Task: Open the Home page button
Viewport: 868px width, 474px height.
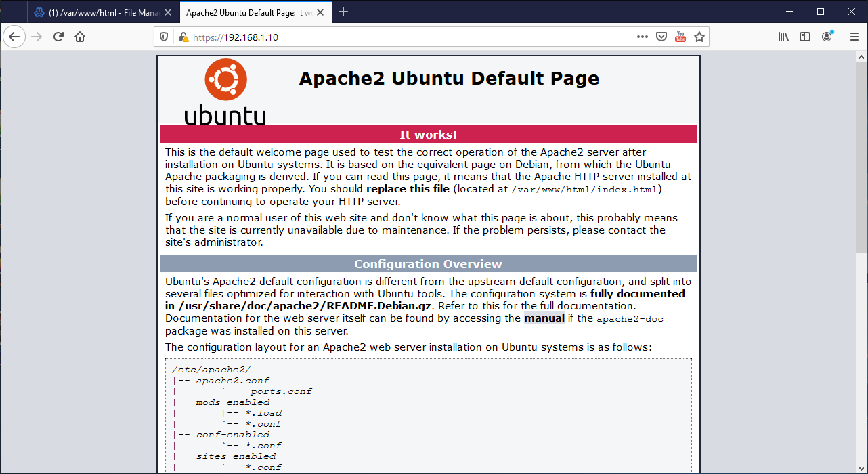Action: (80, 37)
